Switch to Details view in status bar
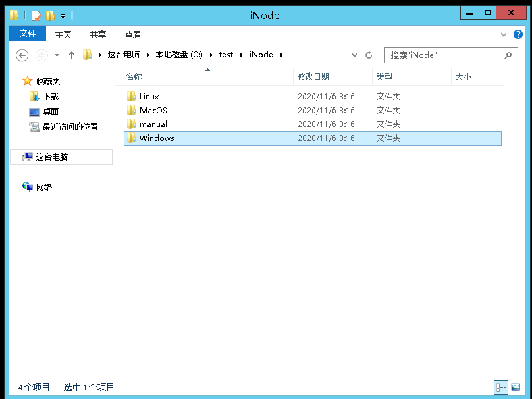The image size is (532, 399). [x=501, y=387]
